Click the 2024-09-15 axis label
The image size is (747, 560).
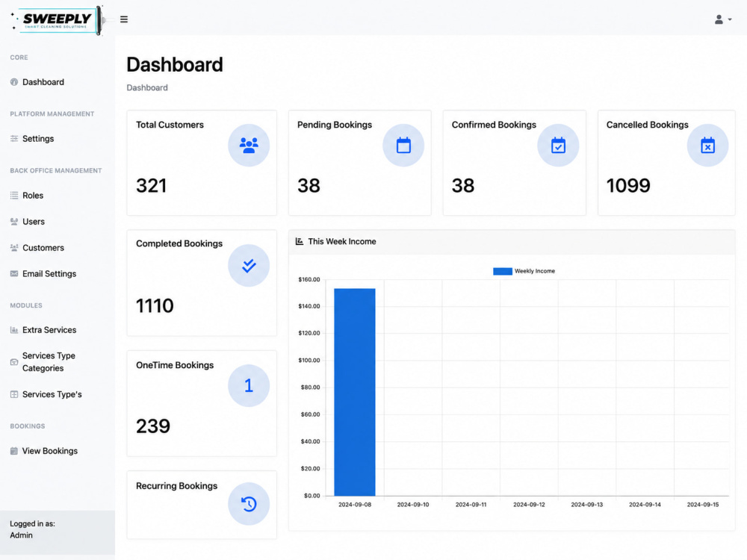point(703,504)
